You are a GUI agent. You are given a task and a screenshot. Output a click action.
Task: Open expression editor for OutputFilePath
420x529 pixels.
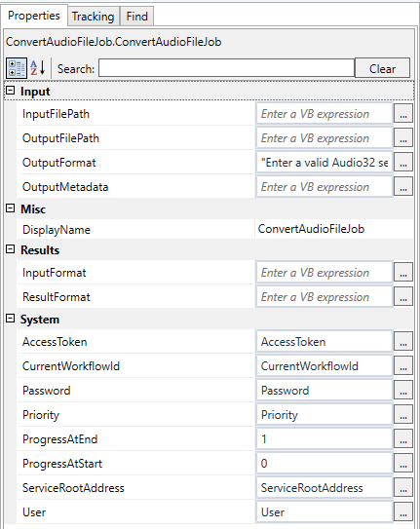(403, 138)
